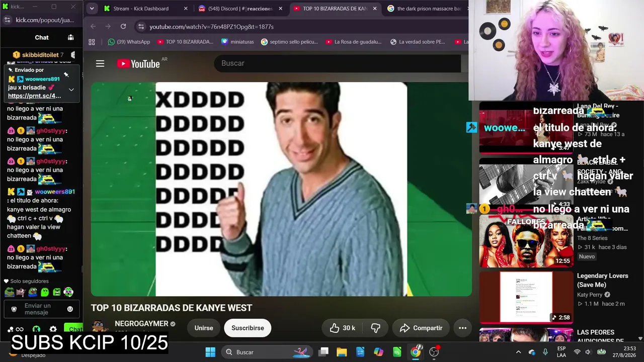The image size is (644, 362).
Task: Go forward in browser history
Action: tap(108, 26)
